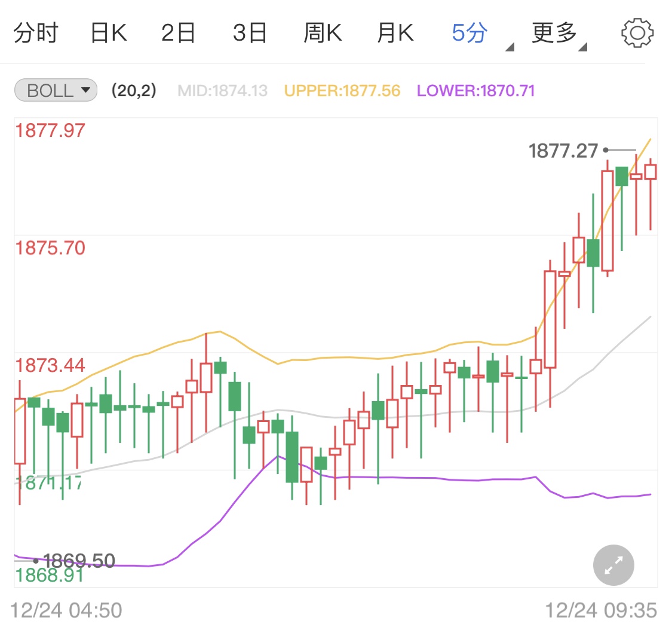This screenshot has width=672, height=639.
Task: Click the fullscreen expand arrows button
Action: (x=613, y=565)
